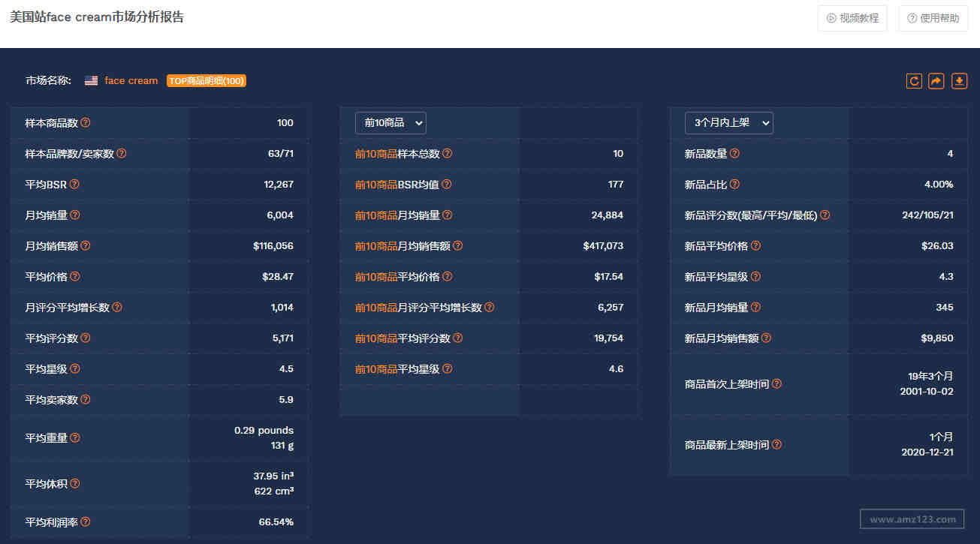Click help icon beside 前10商品月评分平均增长数

(x=490, y=308)
